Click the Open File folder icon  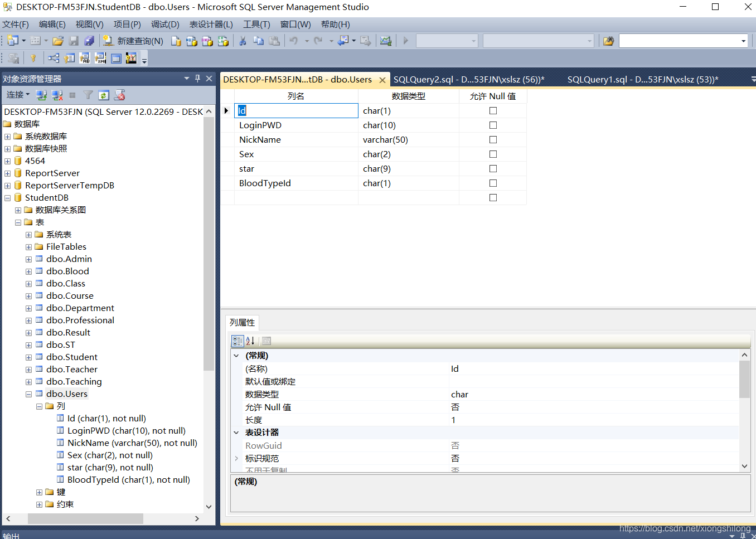tap(58, 41)
